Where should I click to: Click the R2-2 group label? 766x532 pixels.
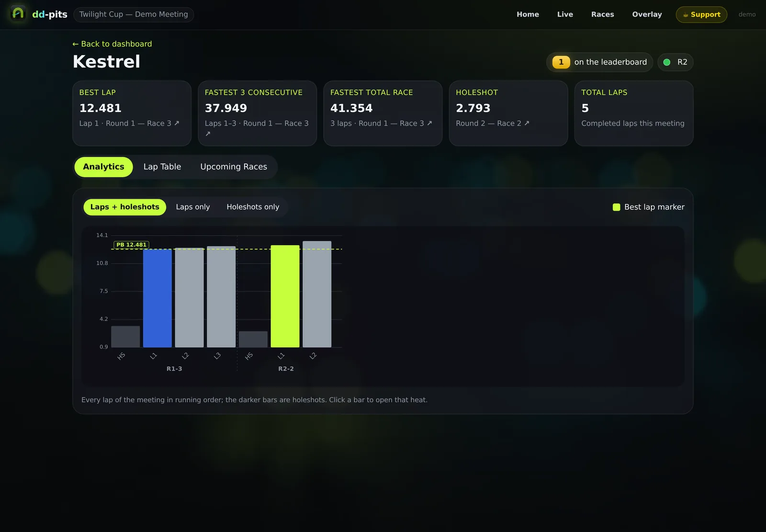point(286,369)
